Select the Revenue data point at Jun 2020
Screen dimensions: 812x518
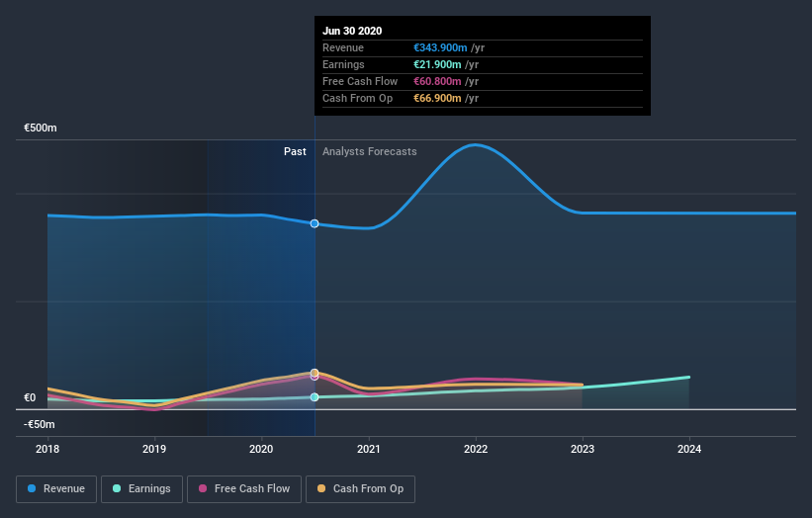tap(315, 223)
